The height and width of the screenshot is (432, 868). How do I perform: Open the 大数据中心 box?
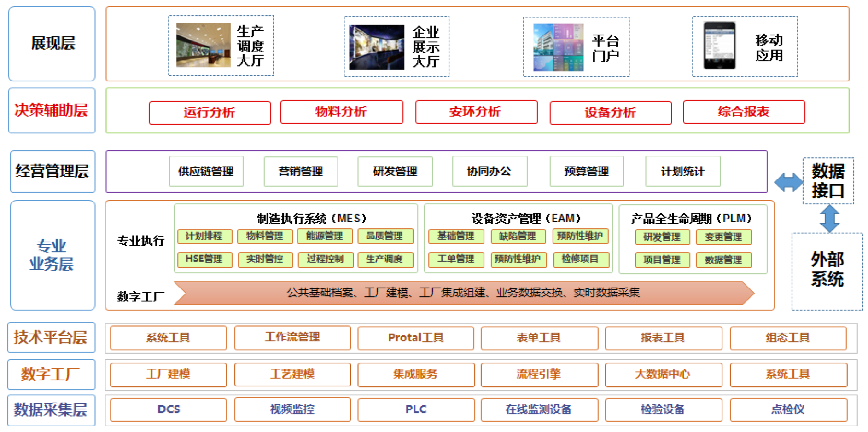click(664, 374)
